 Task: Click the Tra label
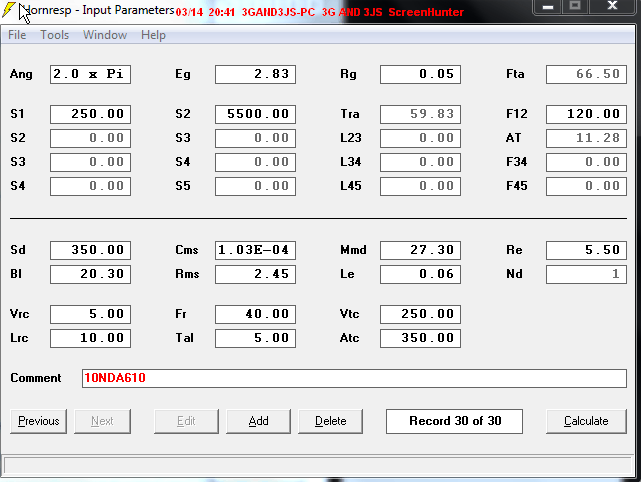pyautogui.click(x=350, y=114)
